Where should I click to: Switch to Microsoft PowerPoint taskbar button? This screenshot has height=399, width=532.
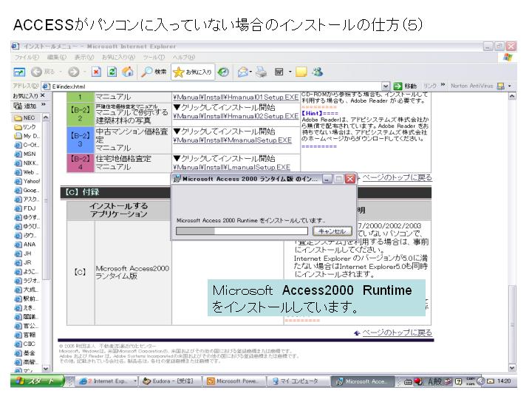235,381
